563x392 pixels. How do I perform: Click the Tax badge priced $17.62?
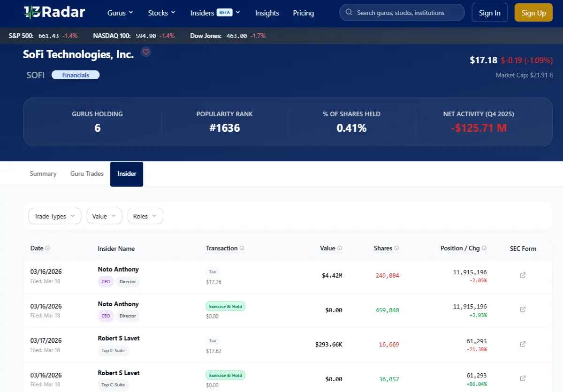(213, 341)
